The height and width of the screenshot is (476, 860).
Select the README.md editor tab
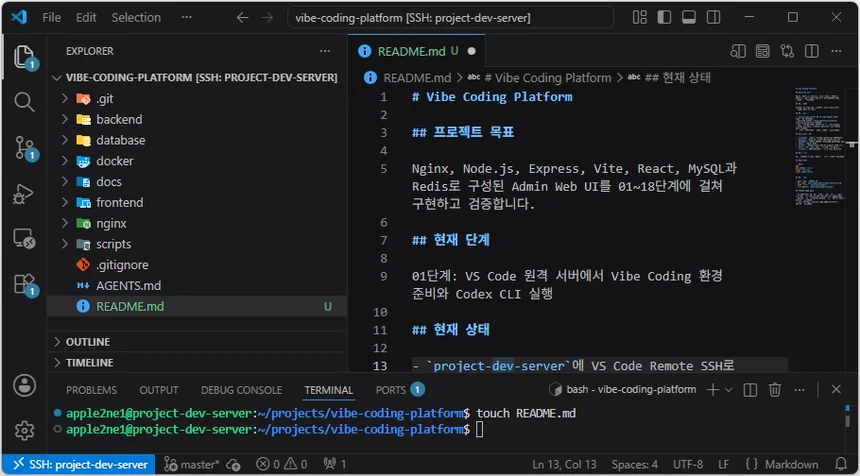pyautogui.click(x=416, y=52)
